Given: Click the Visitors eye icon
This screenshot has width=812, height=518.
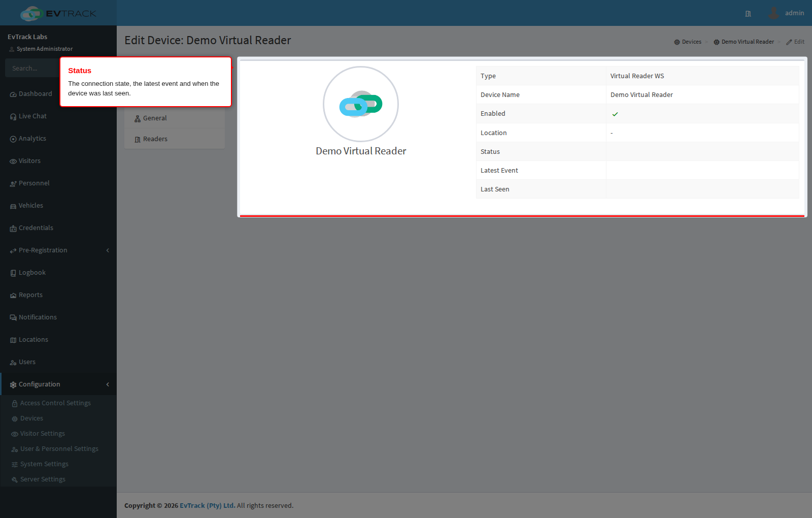Looking at the screenshot, I should click(13, 161).
